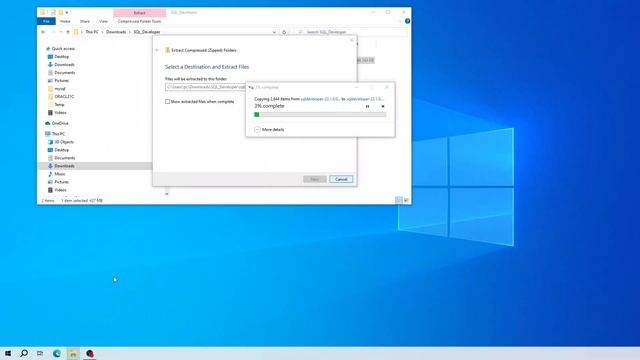Select Documents under This PC

pos(64,158)
